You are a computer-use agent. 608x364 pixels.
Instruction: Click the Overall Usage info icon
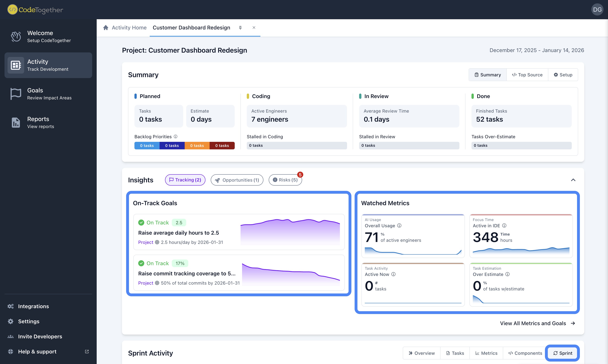pyautogui.click(x=399, y=226)
